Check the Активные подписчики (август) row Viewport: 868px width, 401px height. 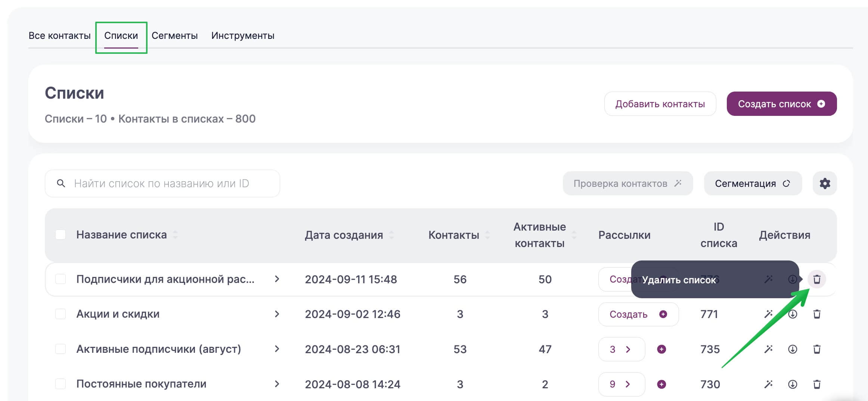pos(61,349)
